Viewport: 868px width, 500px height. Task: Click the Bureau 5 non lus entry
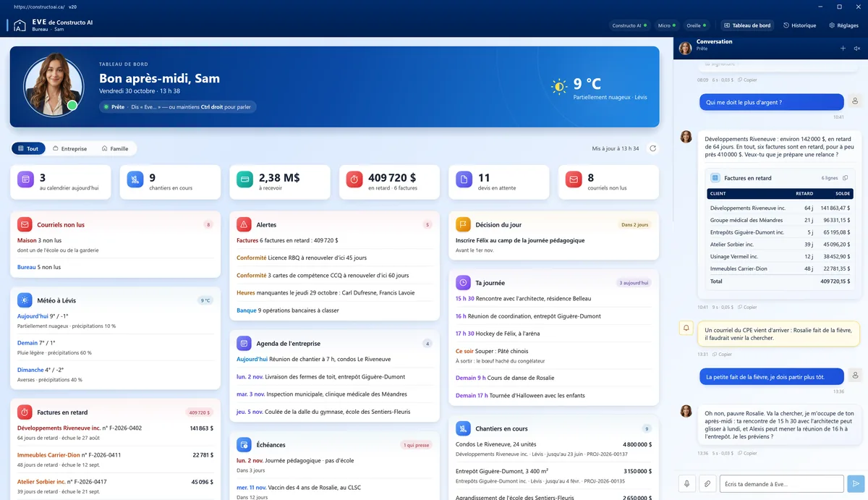[115, 267]
